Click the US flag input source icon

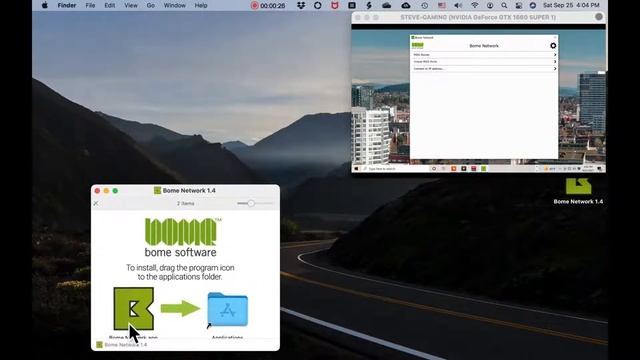(442, 5)
